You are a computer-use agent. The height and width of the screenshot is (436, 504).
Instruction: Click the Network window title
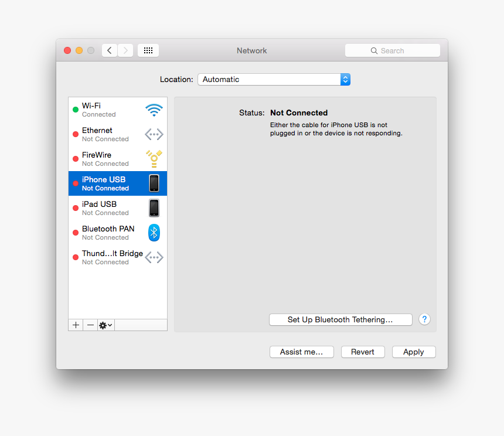[251, 51]
